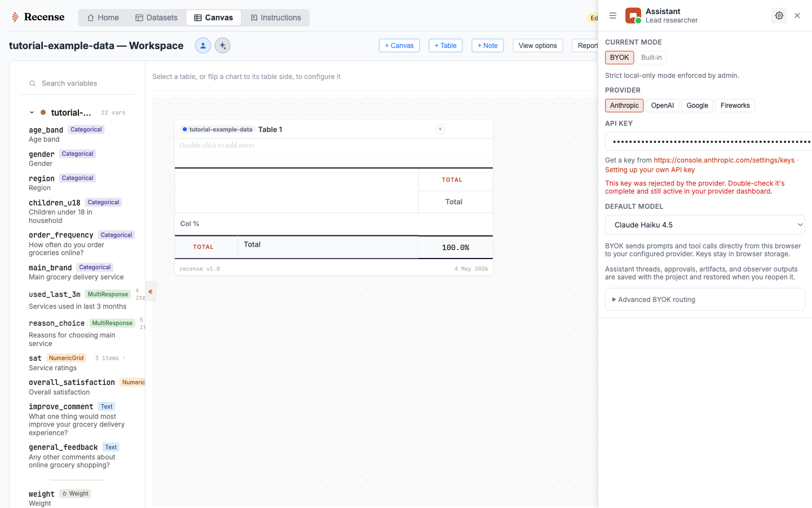The height and width of the screenshot is (508, 812).
Task: Select Fireworks as provider
Action: [x=735, y=106]
